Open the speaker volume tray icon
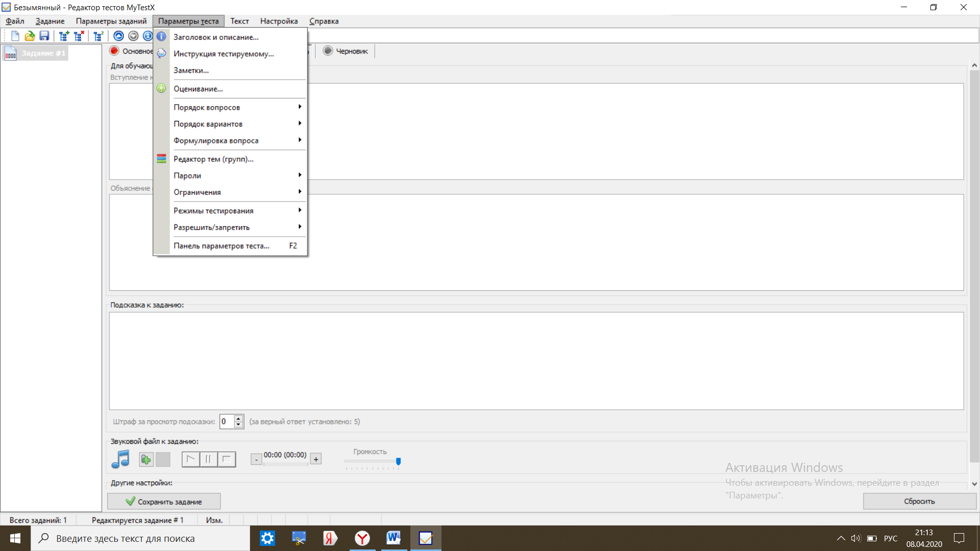This screenshot has height=551, width=980. point(856,538)
